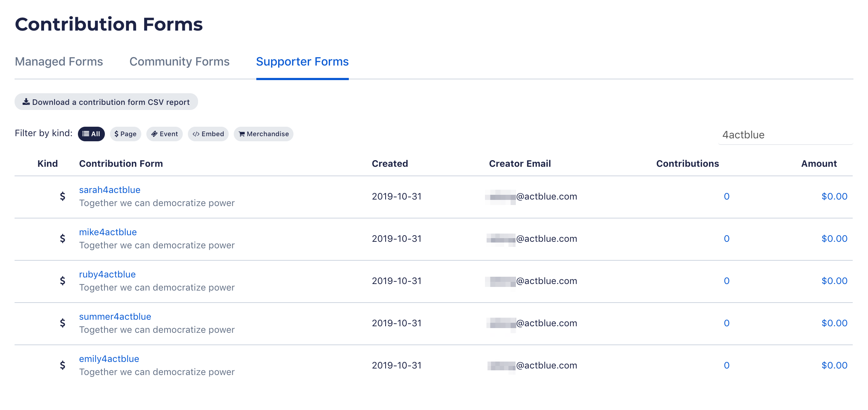This screenshot has width=868, height=410.
Task: Open the sarah4actblue form link
Action: [110, 190]
